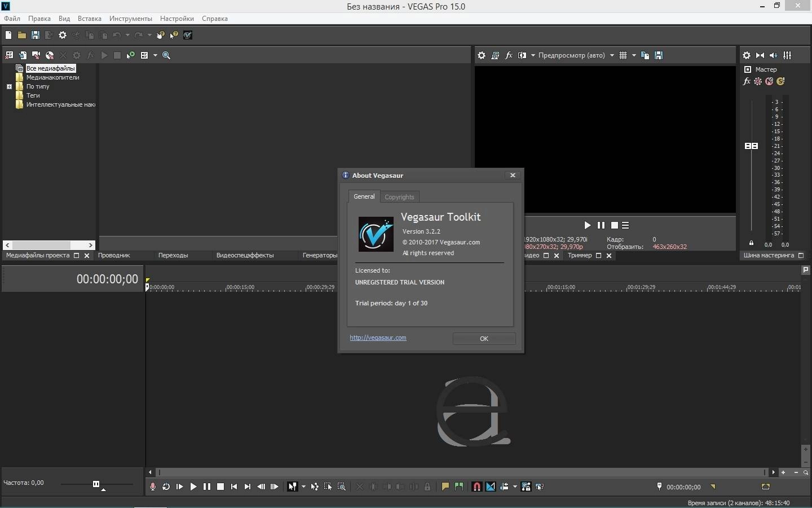
Task: Click the downmix output icon in master bus
Action: coord(760,55)
